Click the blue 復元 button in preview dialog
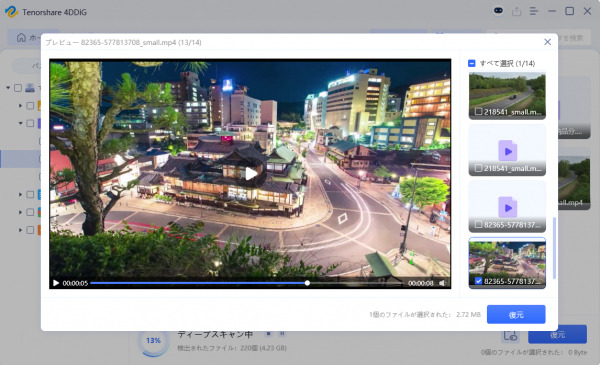The image size is (600, 365). 516,314
